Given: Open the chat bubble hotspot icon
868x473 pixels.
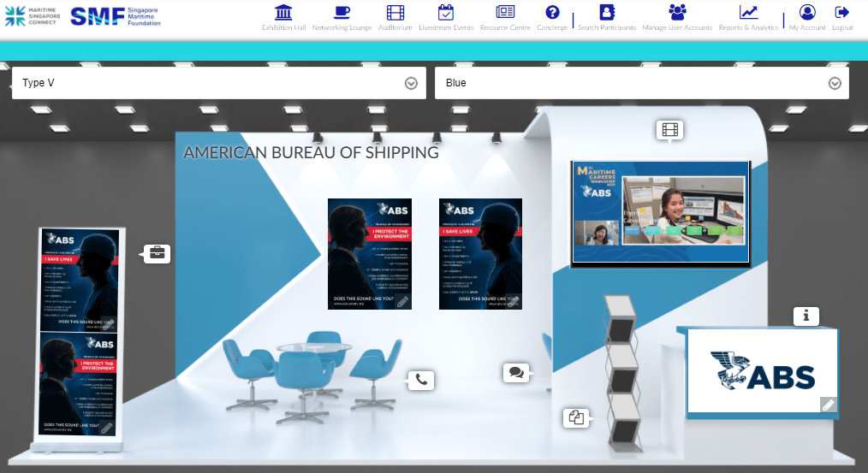Looking at the screenshot, I should tap(516, 373).
